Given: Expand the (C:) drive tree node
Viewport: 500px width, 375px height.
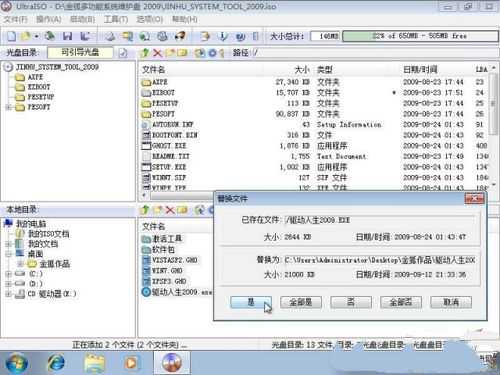Looking at the screenshot, I should pos(8,274).
